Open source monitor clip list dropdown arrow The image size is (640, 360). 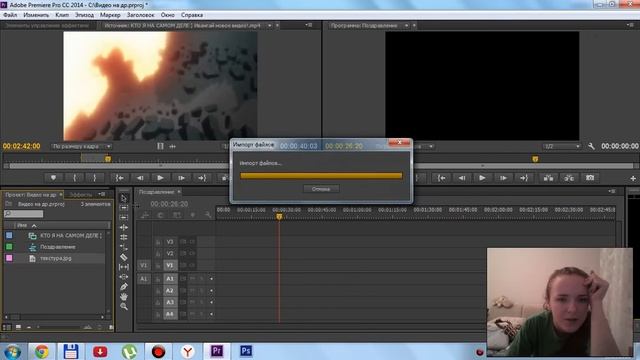click(x=269, y=25)
